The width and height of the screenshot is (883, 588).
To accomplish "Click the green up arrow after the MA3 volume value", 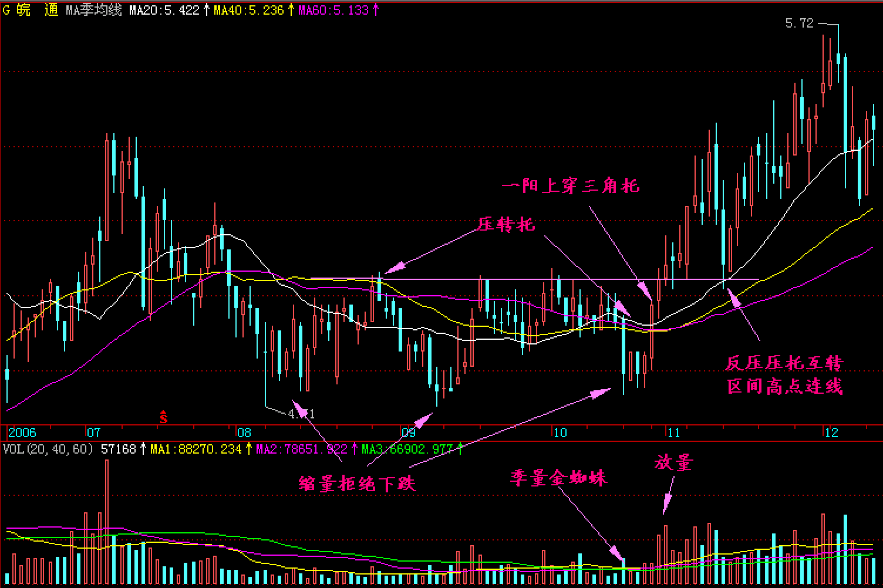I will [x=461, y=449].
